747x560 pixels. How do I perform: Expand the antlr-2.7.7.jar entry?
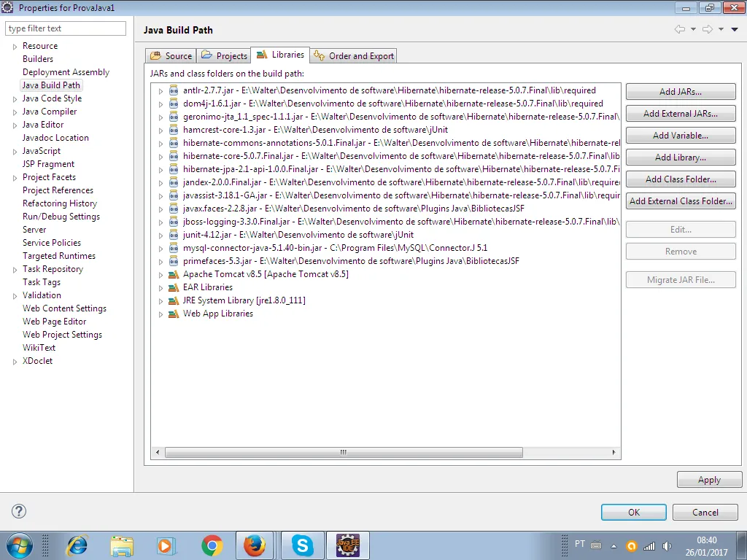pos(160,91)
